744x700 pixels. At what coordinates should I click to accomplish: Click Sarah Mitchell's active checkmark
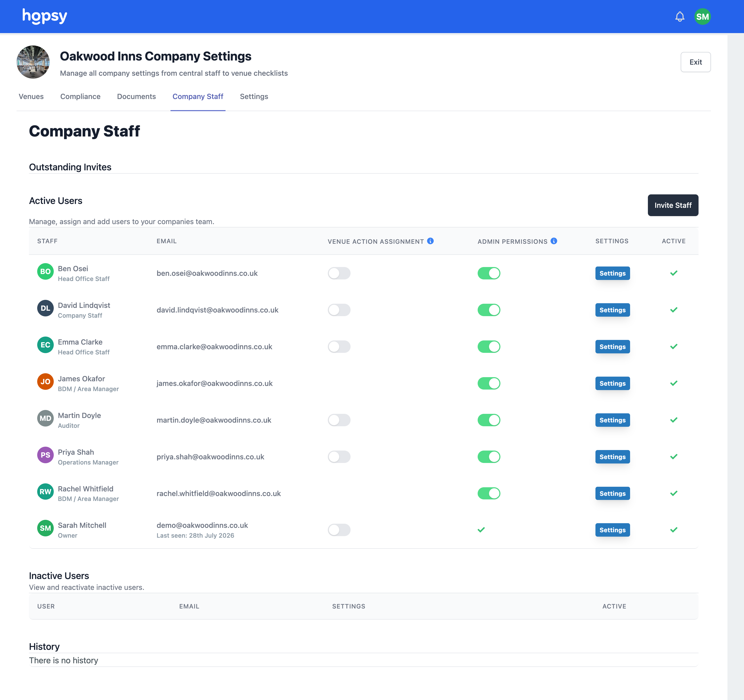pyautogui.click(x=674, y=530)
